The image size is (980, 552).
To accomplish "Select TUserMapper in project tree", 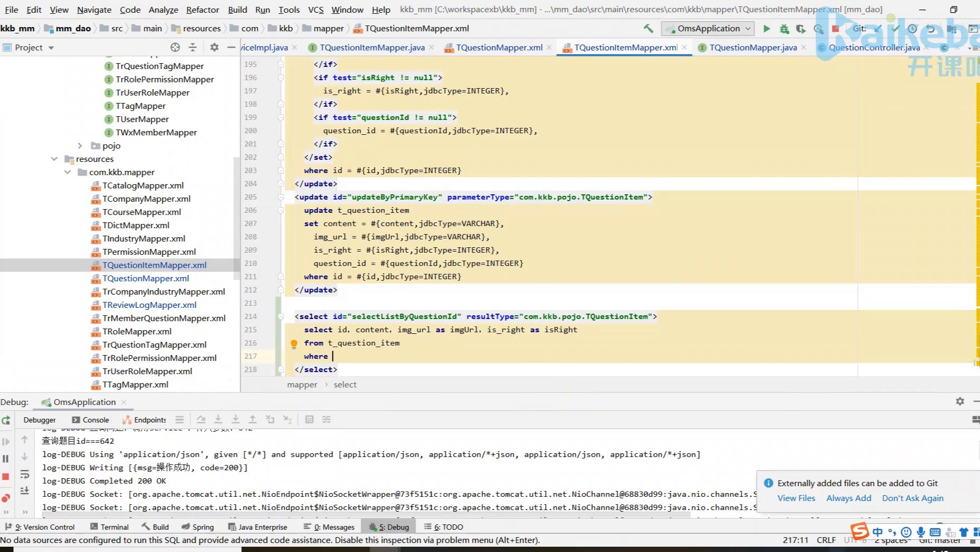I will 142,119.
